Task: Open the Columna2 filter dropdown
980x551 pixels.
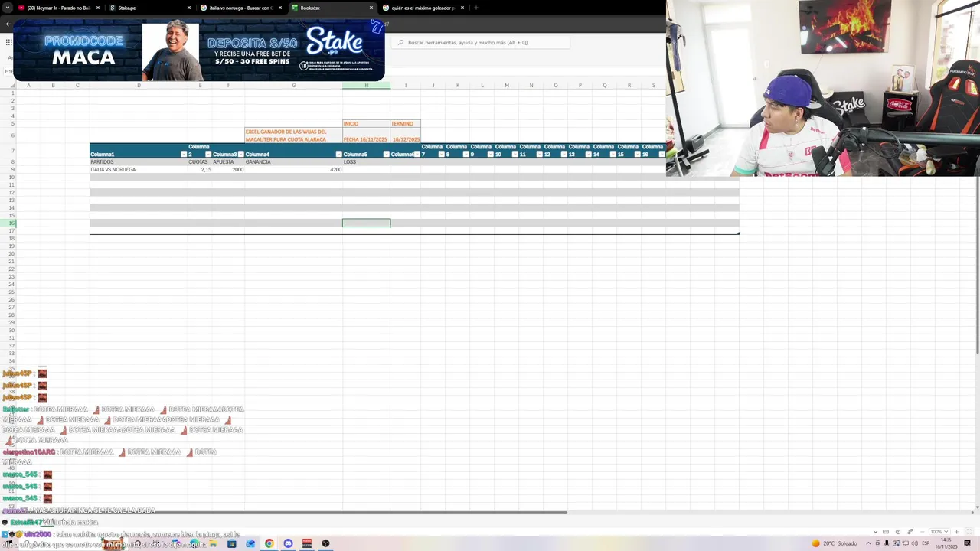Action: (x=208, y=155)
